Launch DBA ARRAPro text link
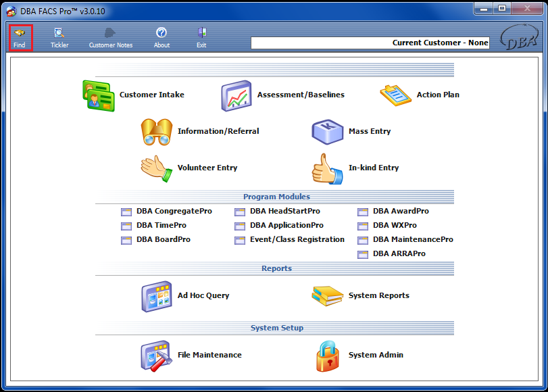 point(399,253)
